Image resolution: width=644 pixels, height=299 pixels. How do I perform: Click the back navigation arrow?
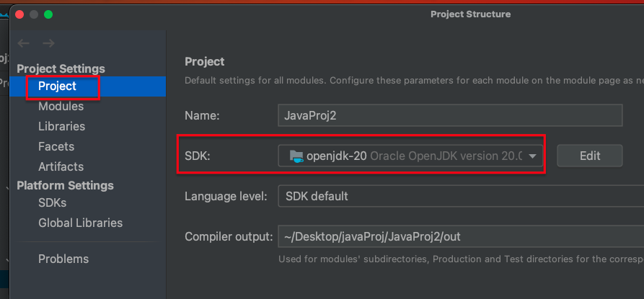tap(23, 43)
